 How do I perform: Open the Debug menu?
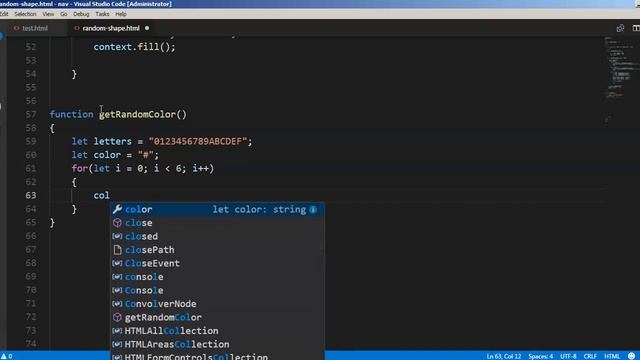(81, 14)
